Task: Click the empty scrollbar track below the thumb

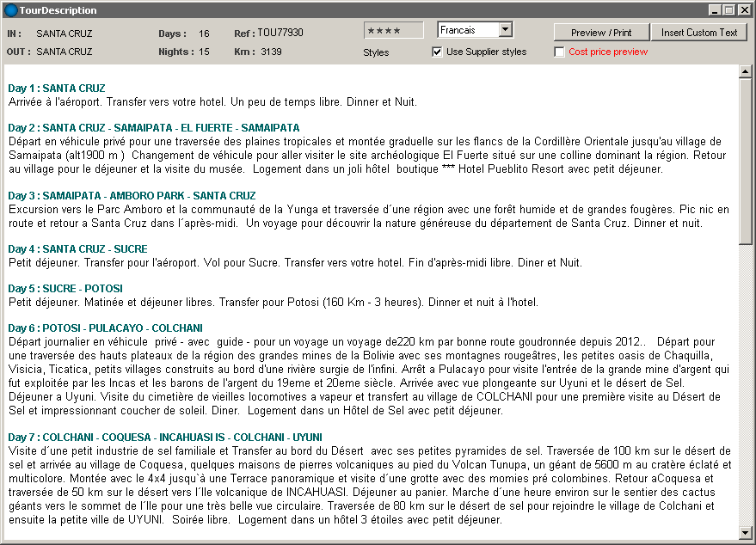Action: 745,387
